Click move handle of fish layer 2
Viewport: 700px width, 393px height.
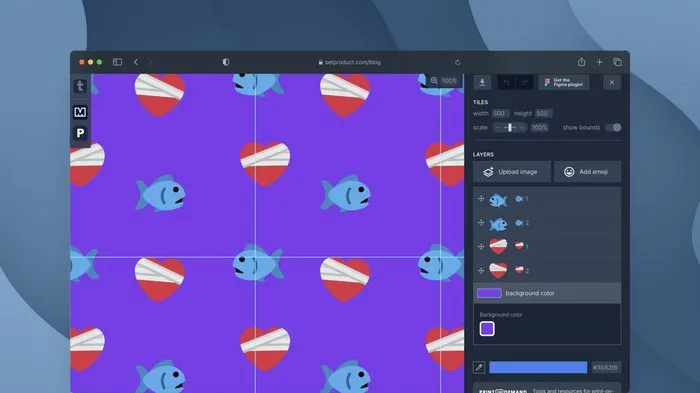click(481, 222)
